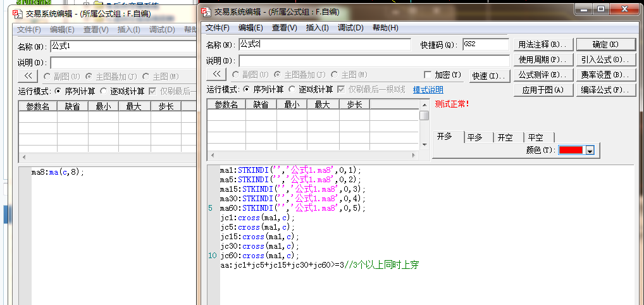Click the 确定(K) button
The height and width of the screenshot is (305, 644).
pyautogui.click(x=606, y=44)
